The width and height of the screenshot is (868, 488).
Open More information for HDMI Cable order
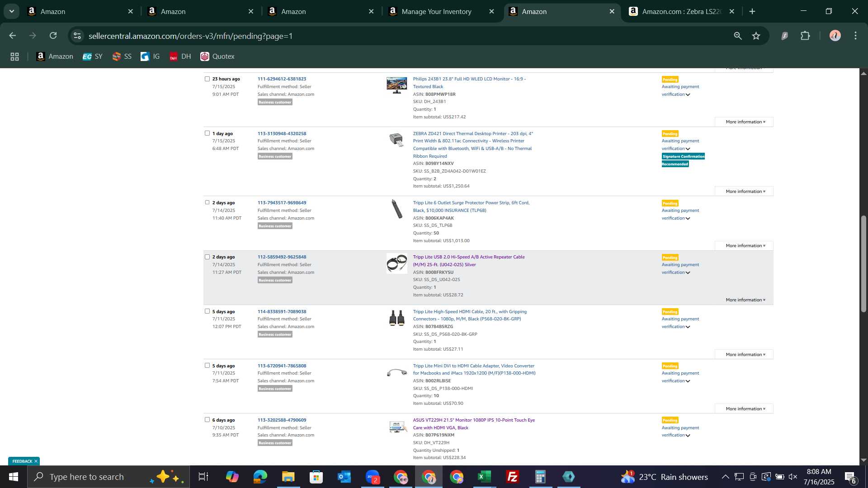[744, 355]
